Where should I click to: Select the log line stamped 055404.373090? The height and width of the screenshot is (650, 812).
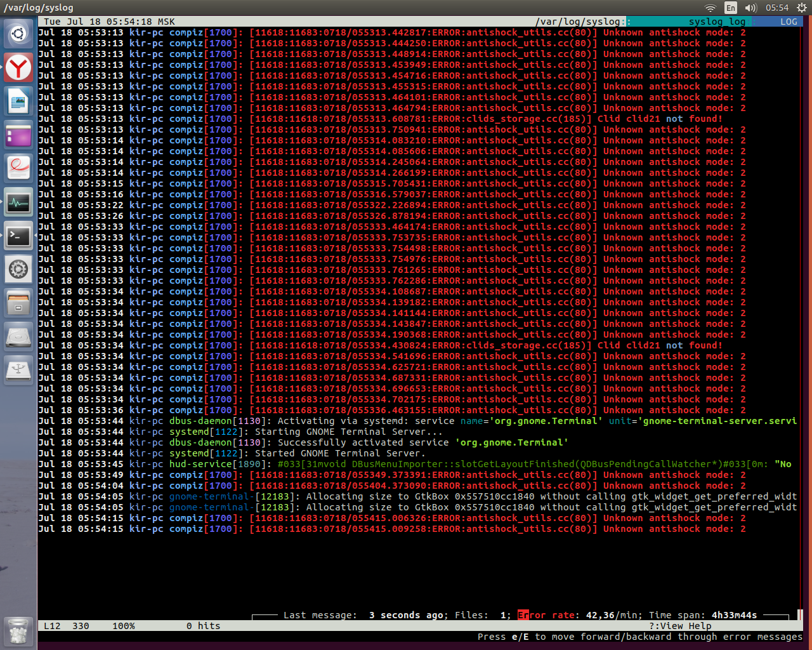coord(392,486)
